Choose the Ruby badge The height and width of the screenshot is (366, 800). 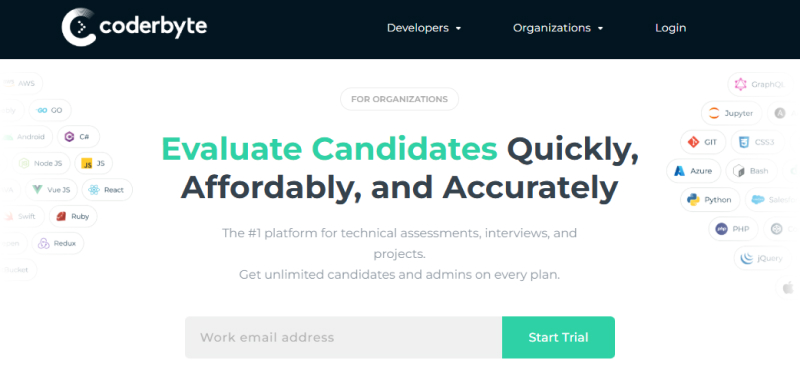73,216
